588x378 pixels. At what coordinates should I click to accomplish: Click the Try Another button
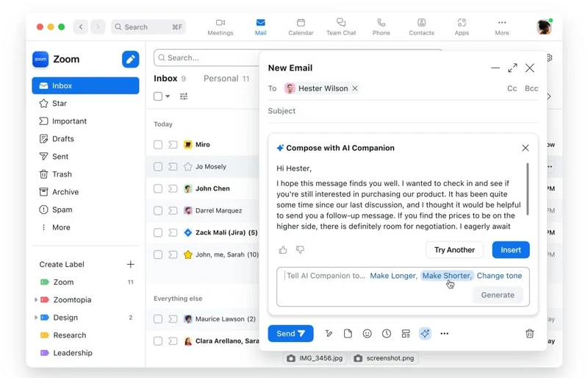(x=454, y=250)
